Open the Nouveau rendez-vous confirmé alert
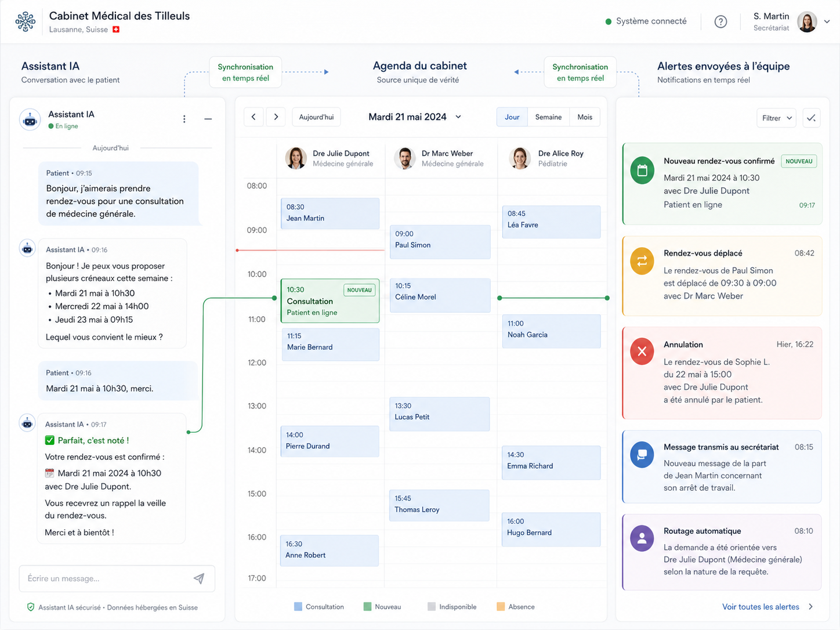 click(x=722, y=183)
